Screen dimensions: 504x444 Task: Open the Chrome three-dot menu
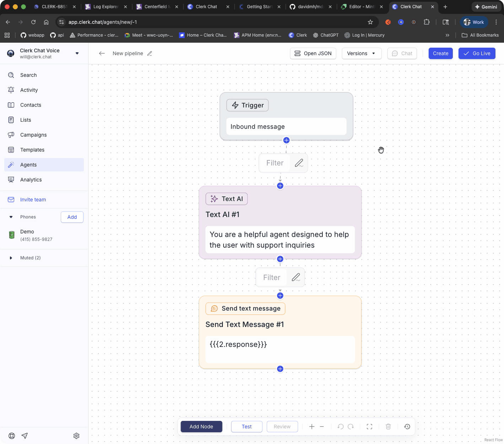(496, 22)
